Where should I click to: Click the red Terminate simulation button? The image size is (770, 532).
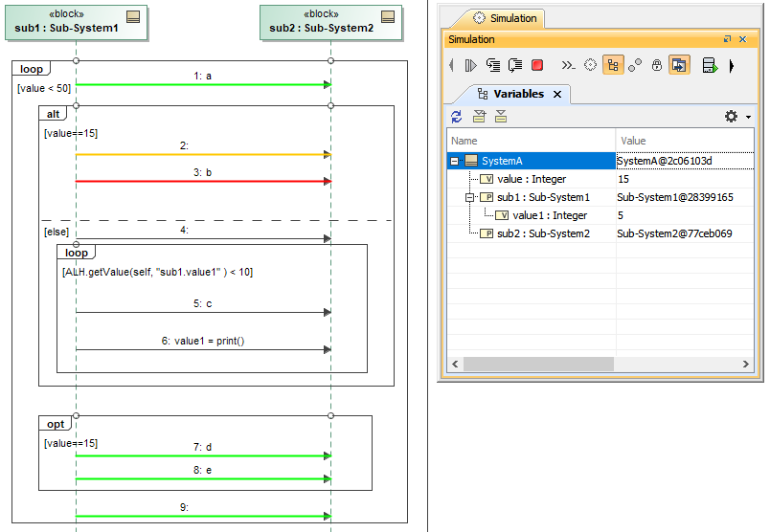537,65
